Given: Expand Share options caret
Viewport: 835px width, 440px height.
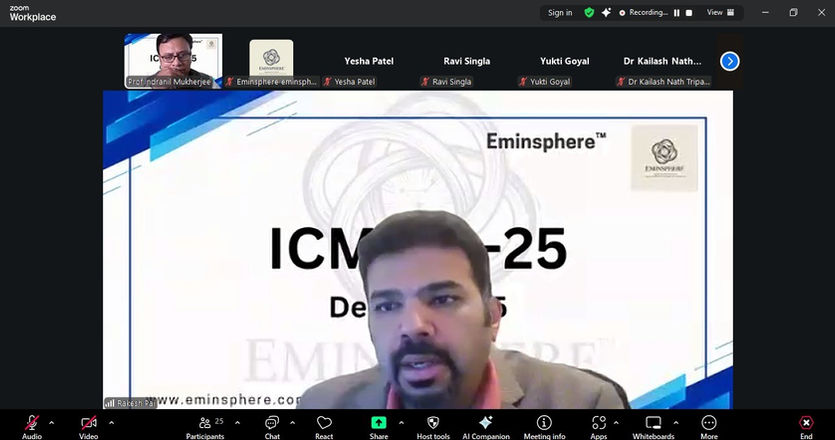Looking at the screenshot, I should (402, 423).
